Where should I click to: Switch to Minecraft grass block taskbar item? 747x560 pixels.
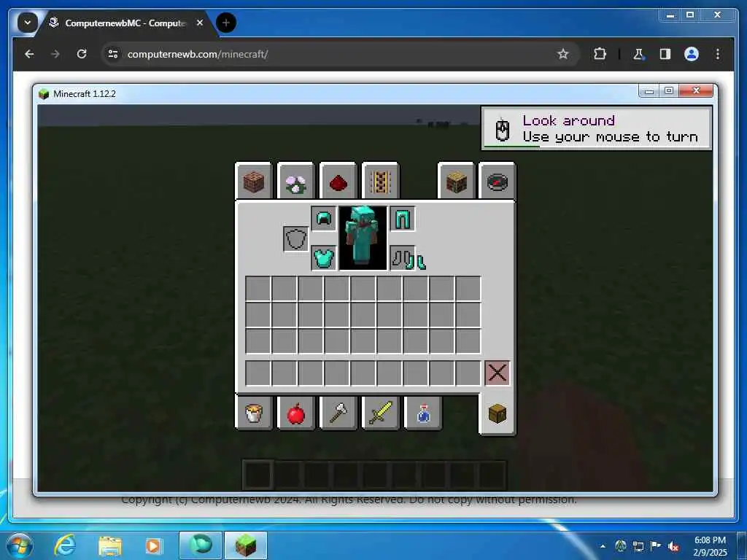tap(246, 545)
